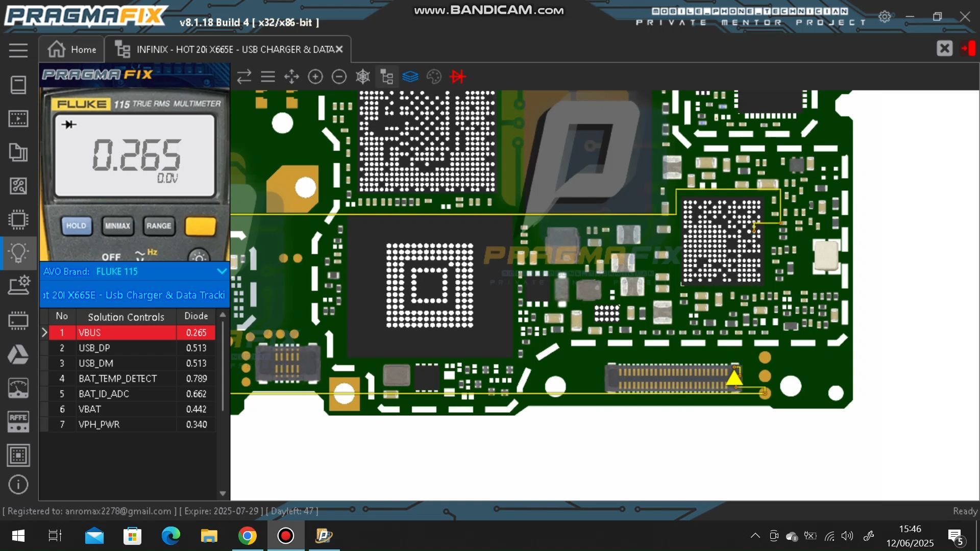Click the red diode mode icon
This screenshot has width=980, height=551.
pyautogui.click(x=458, y=77)
